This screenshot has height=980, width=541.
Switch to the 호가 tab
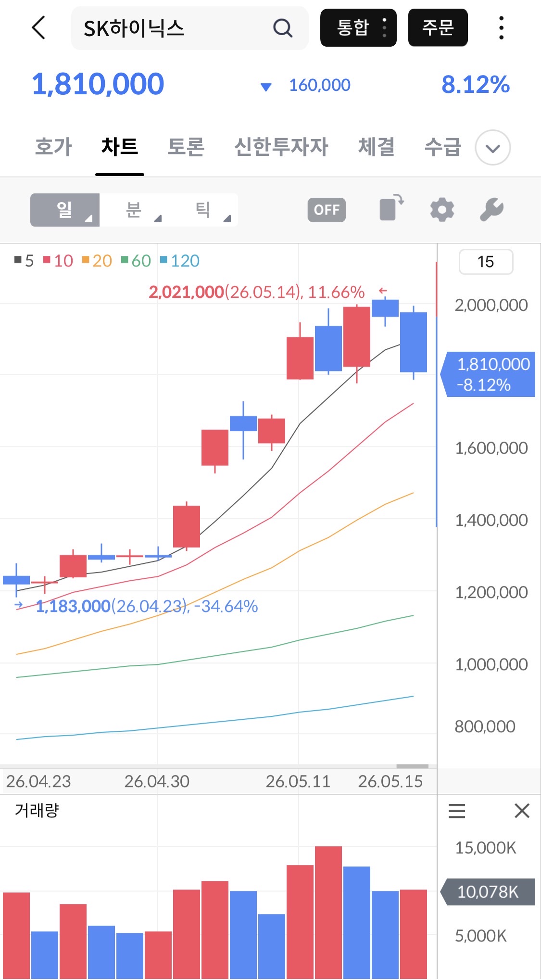pyautogui.click(x=53, y=147)
